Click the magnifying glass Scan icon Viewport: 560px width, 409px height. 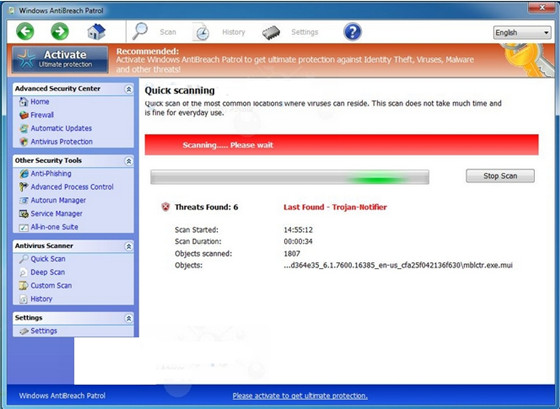pos(140,31)
